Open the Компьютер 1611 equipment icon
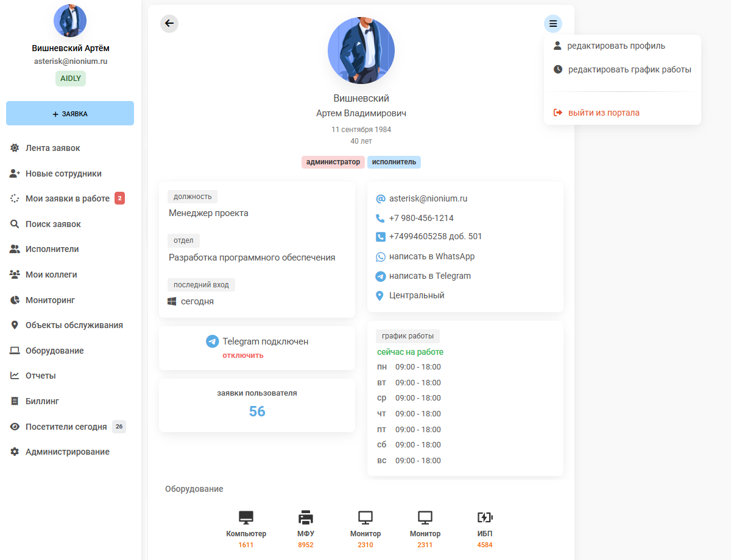Viewport: 731px width, 560px height. [x=246, y=518]
